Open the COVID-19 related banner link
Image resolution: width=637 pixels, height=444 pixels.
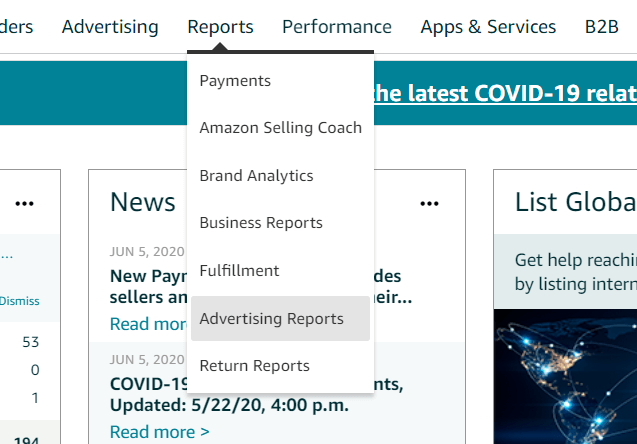point(505,93)
